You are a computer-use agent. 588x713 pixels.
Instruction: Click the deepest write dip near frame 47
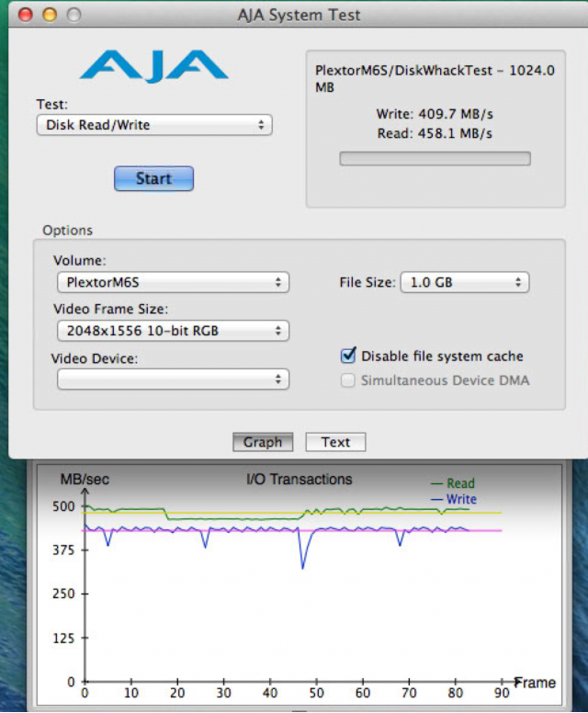(303, 567)
